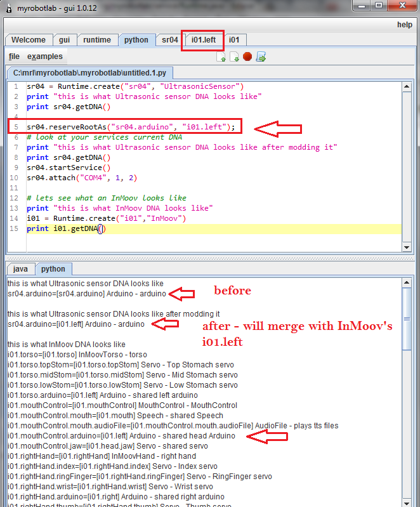Click the sr04.attach("COM4", 1, 2) line
Screen dimensions: 420x507
[82, 178]
